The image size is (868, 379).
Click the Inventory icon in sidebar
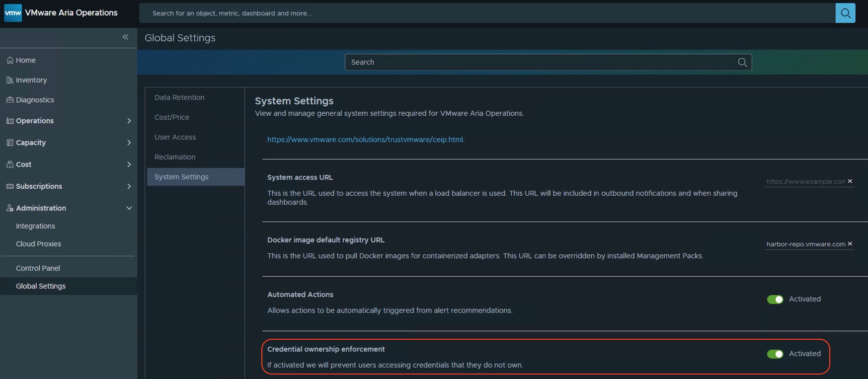click(10, 80)
